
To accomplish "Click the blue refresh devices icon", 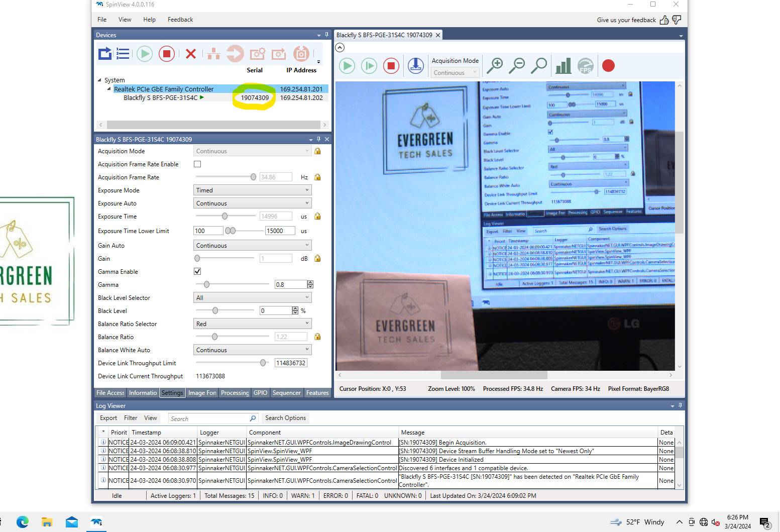I will (x=105, y=53).
